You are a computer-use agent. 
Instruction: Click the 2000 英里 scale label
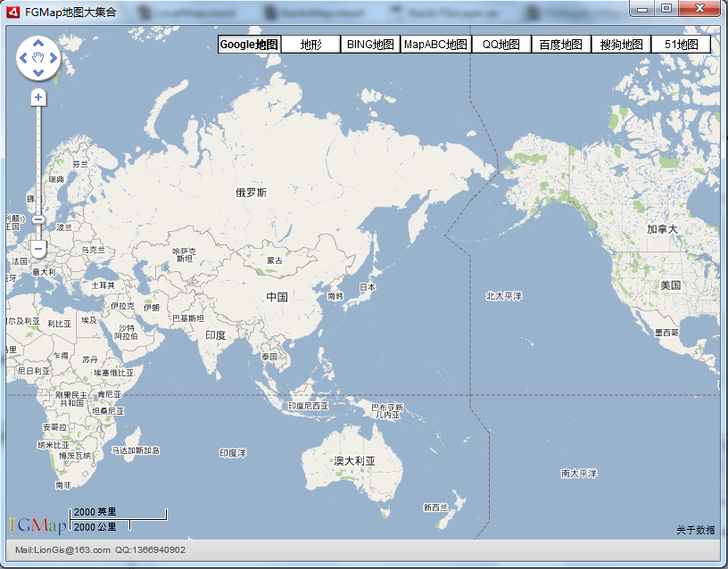coord(95,512)
